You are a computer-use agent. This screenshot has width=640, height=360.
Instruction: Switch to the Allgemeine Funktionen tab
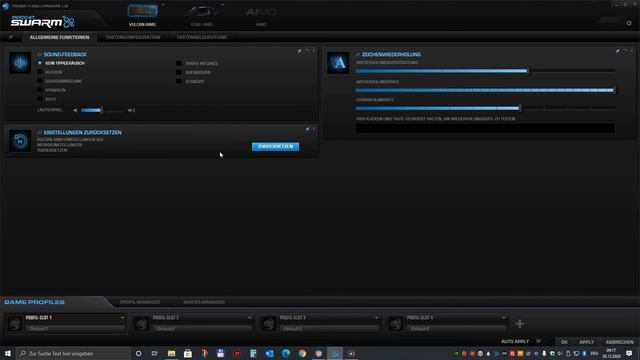(x=59, y=37)
